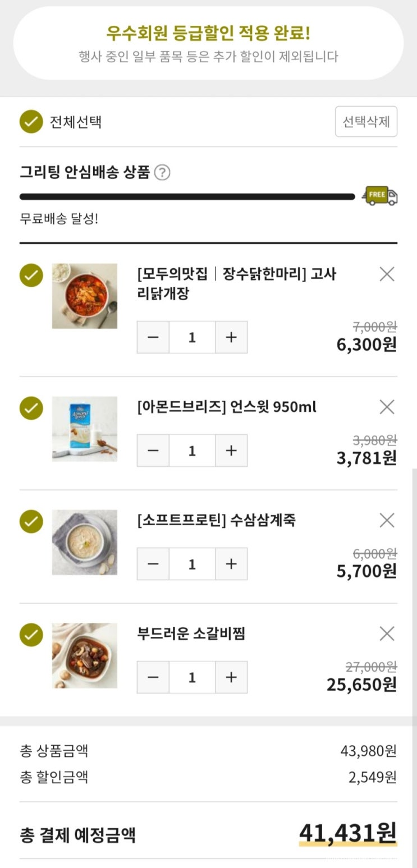
Task: Decrease 아몬드브리즈 quantity with minus button
Action: [153, 451]
